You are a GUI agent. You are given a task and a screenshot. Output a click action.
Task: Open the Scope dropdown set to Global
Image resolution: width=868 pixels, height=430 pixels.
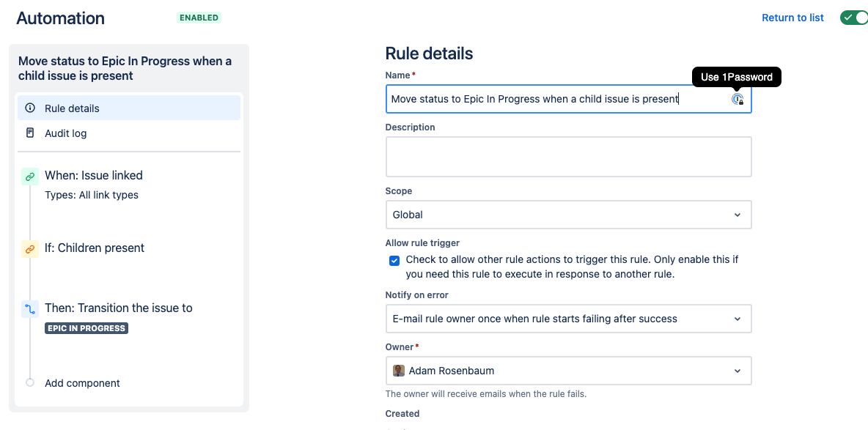click(568, 215)
